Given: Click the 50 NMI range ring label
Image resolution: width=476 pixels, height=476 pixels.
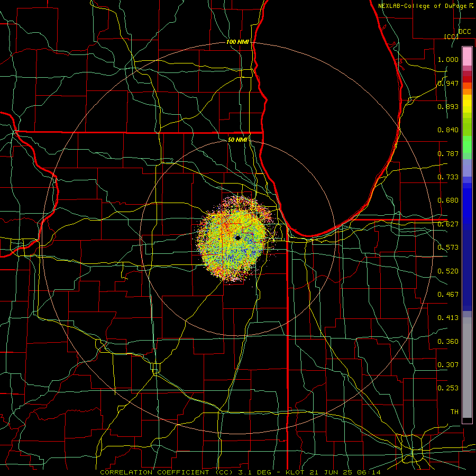Looking at the screenshot, I should click(237, 140).
